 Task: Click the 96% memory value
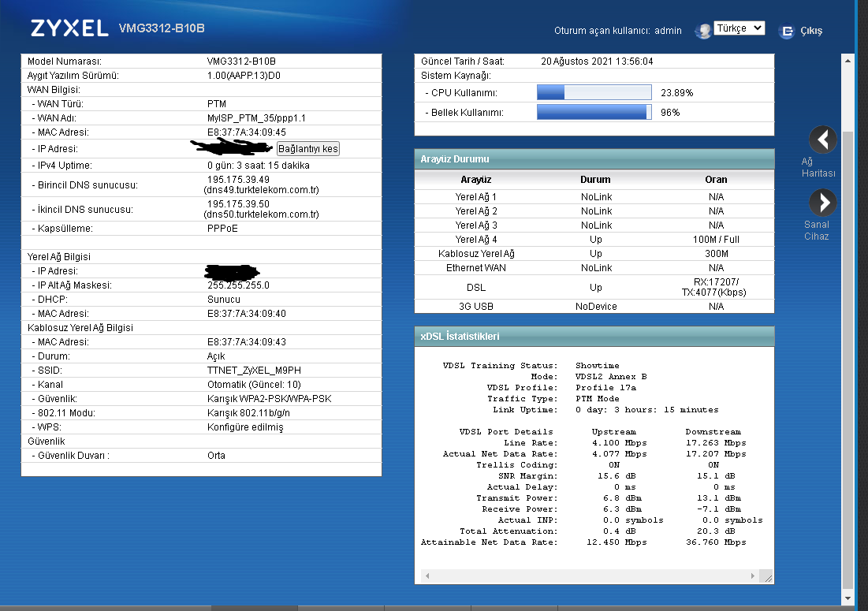click(x=670, y=113)
